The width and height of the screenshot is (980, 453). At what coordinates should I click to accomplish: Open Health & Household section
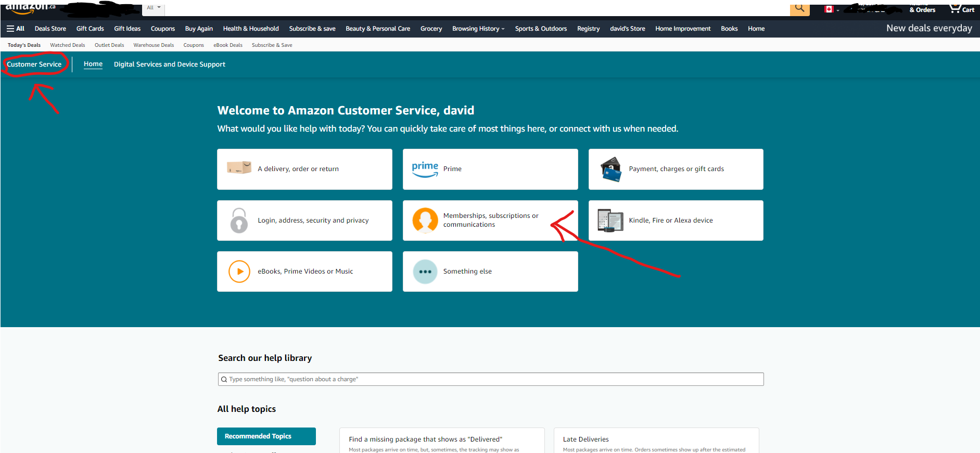pyautogui.click(x=251, y=29)
